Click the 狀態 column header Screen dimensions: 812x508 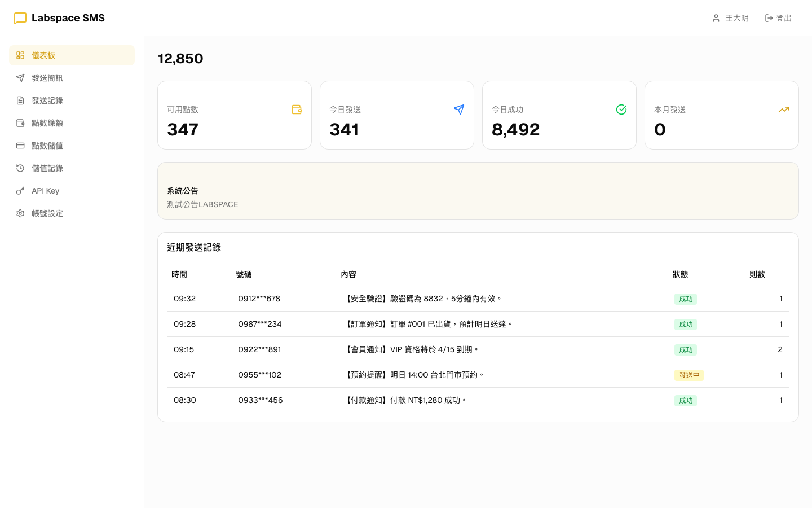pyautogui.click(x=680, y=274)
